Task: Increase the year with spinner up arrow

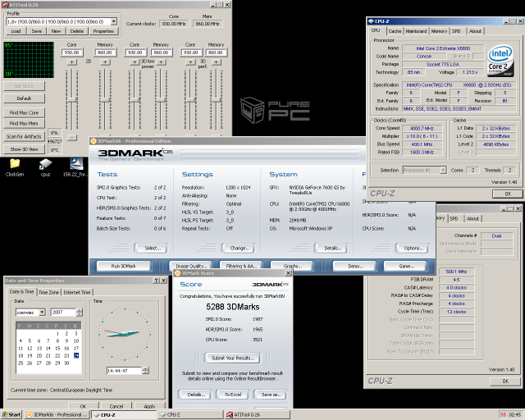Action: pos(80,309)
